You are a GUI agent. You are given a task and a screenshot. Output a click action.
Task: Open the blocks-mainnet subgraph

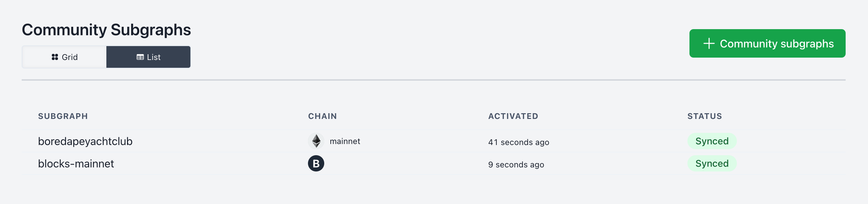[x=76, y=164]
